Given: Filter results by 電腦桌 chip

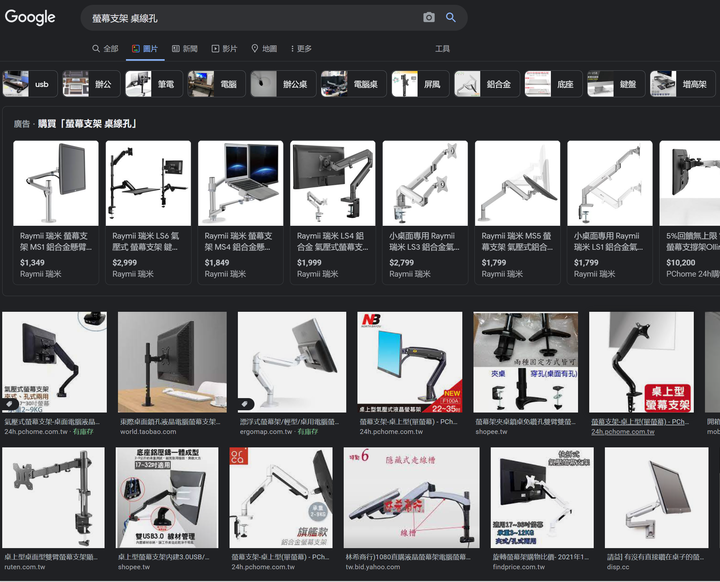Looking at the screenshot, I should 354,84.
